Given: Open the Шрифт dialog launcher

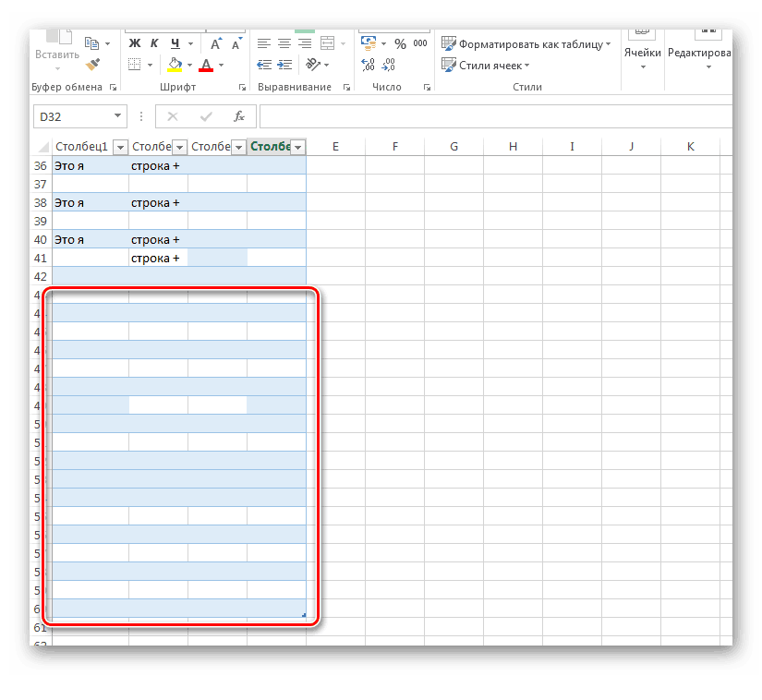Looking at the screenshot, I should (242, 88).
